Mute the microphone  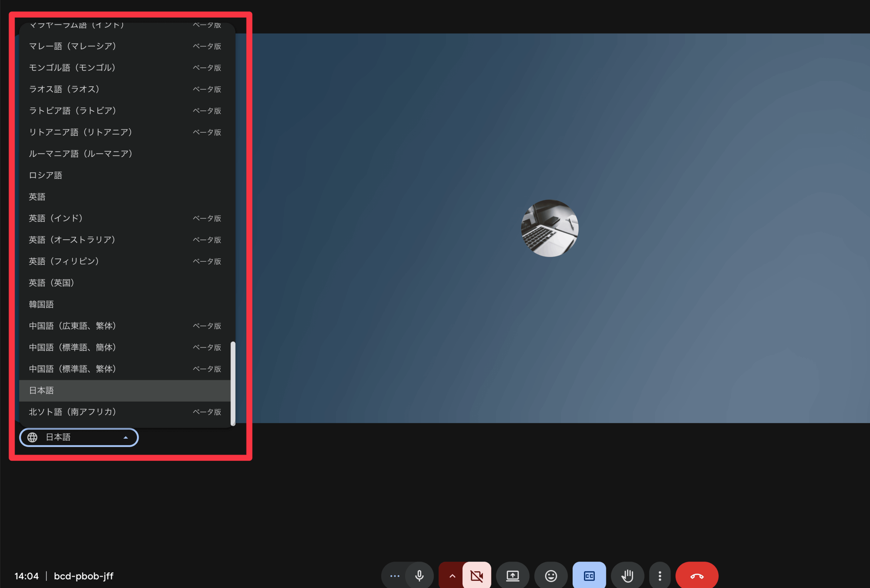tap(419, 575)
